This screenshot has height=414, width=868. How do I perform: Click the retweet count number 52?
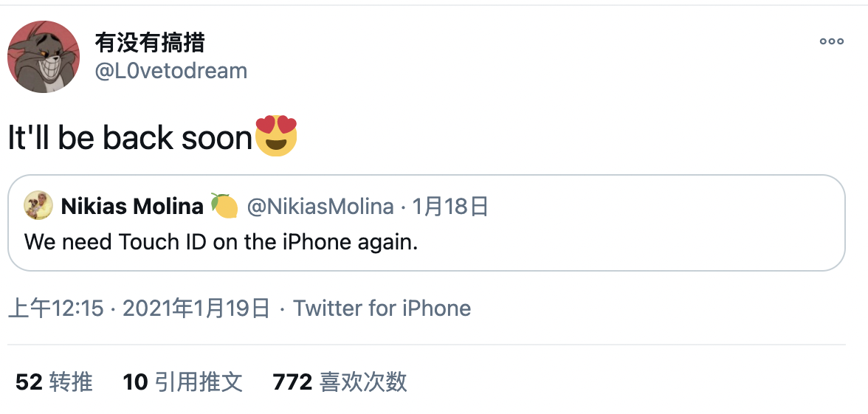29,382
